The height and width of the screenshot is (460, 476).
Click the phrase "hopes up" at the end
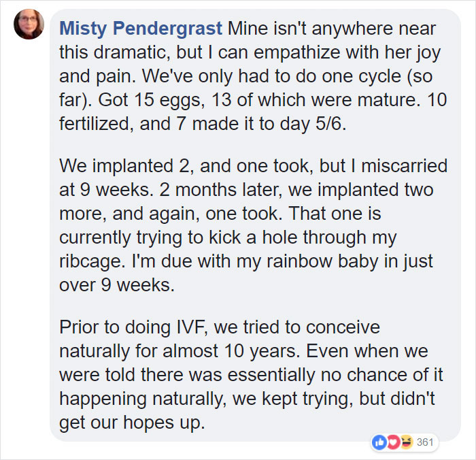164,422
